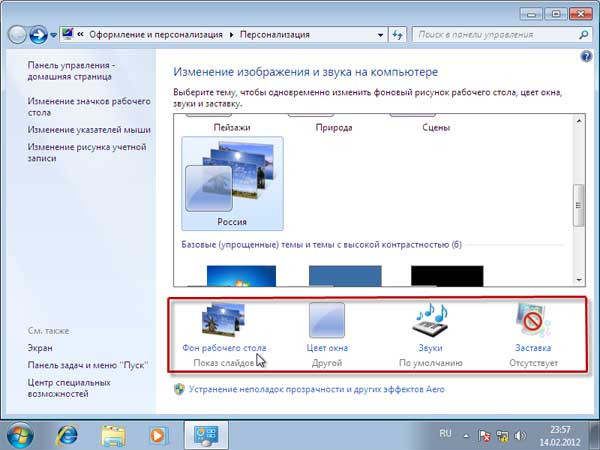Click the Back navigation button
The height and width of the screenshot is (450, 600).
click(17, 35)
